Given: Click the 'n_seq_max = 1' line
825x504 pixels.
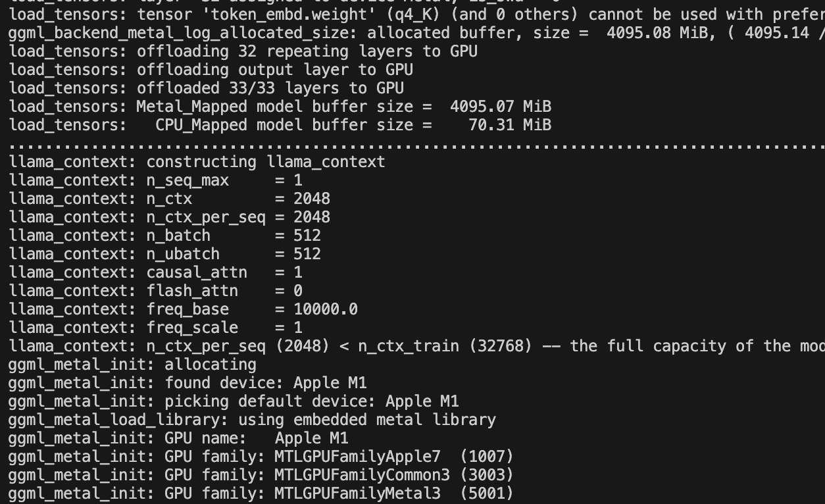Looking at the screenshot, I should pyautogui.click(x=156, y=180).
